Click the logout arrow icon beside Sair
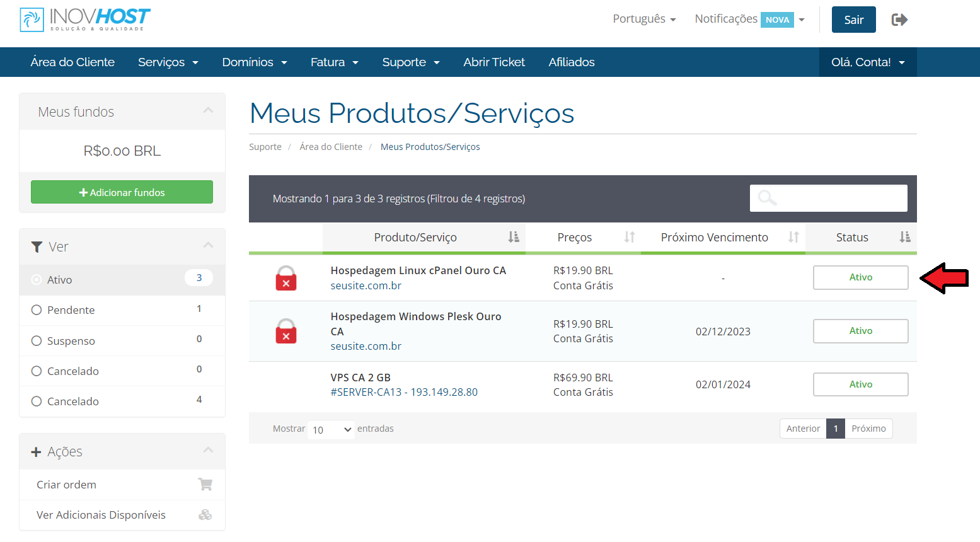 (899, 20)
